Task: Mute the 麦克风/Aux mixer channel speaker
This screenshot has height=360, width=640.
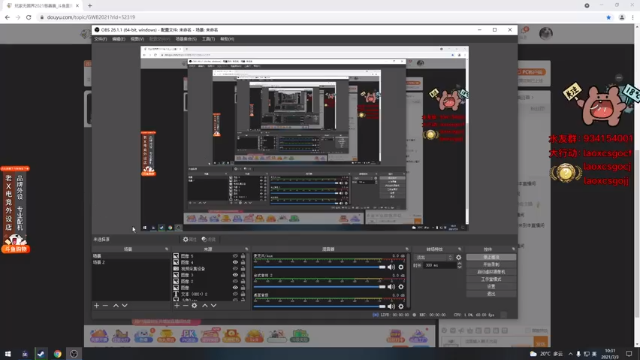Action: (x=391, y=267)
